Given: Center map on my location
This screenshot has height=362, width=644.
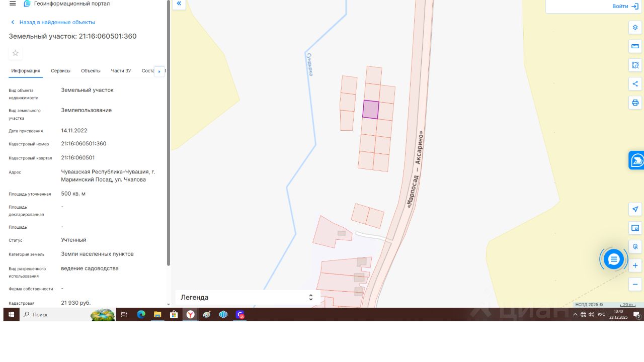Looking at the screenshot, I should point(635,209).
